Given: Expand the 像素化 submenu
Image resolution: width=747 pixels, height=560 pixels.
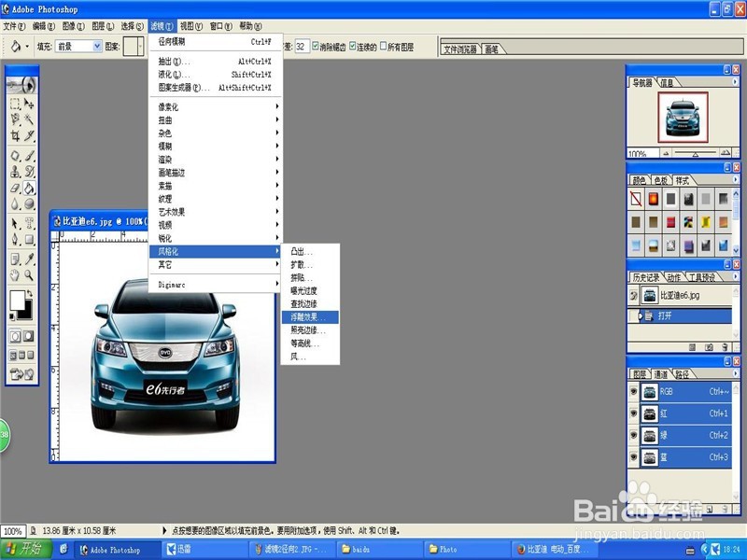Looking at the screenshot, I should point(215,106).
